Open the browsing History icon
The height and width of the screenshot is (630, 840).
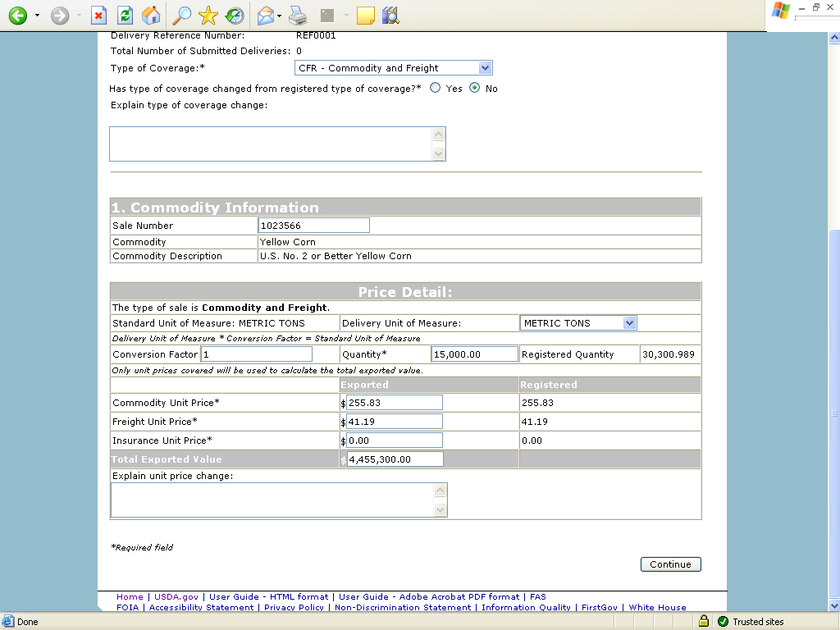click(235, 15)
